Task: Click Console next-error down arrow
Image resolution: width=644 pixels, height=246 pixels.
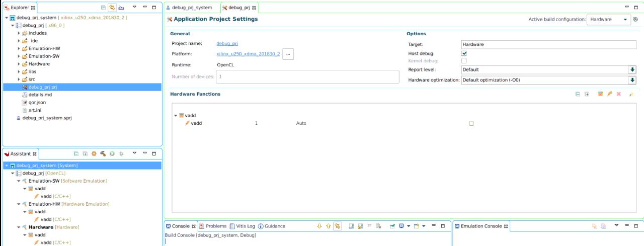Action: point(319,226)
